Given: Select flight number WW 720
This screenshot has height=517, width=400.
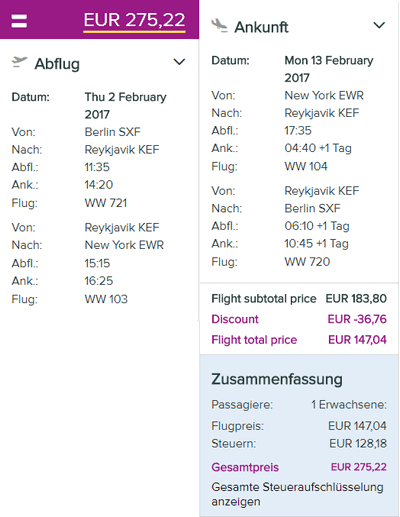Looking at the screenshot, I should pyautogui.click(x=307, y=262).
